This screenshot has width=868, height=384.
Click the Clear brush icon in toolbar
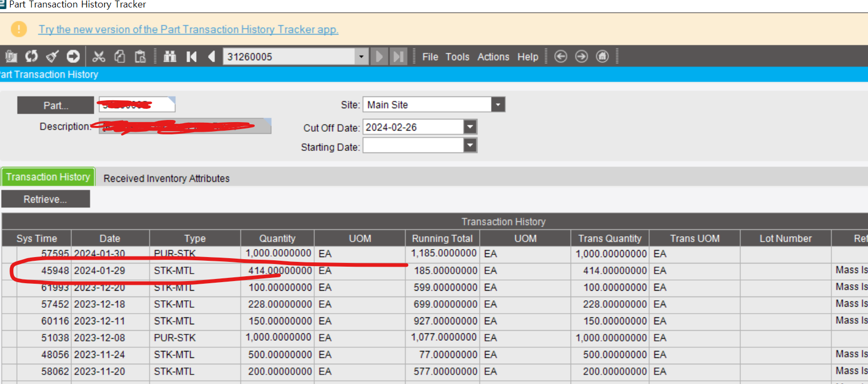click(x=52, y=56)
